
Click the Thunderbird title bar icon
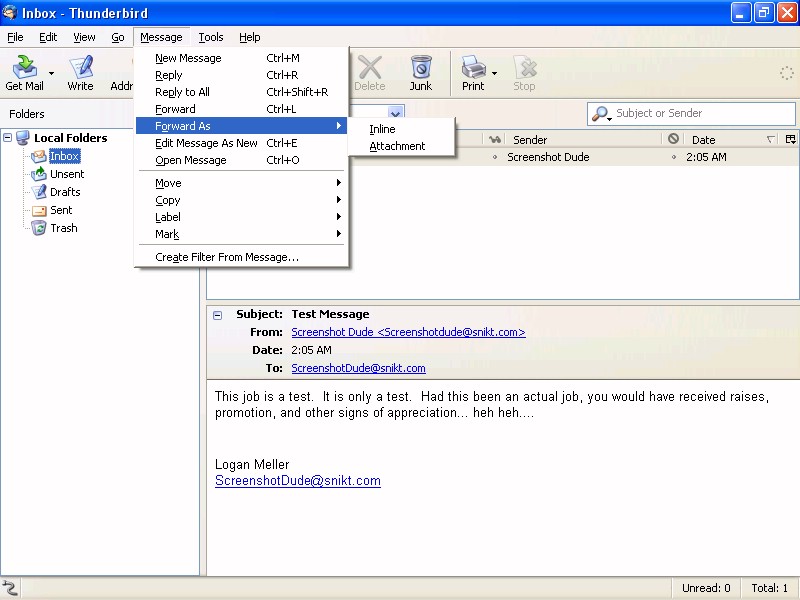pyautogui.click(x=9, y=12)
